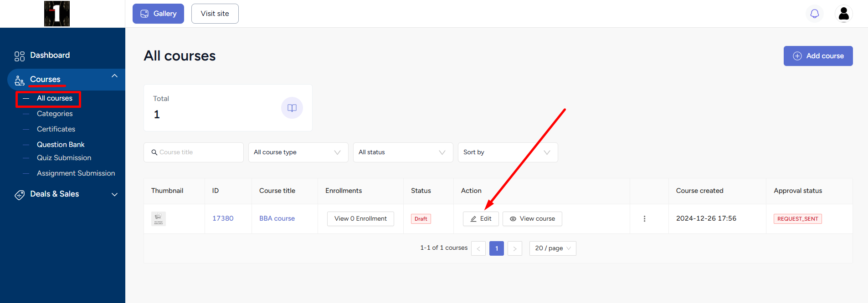Open the All status dropdown
This screenshot has height=303, width=868.
(403, 152)
